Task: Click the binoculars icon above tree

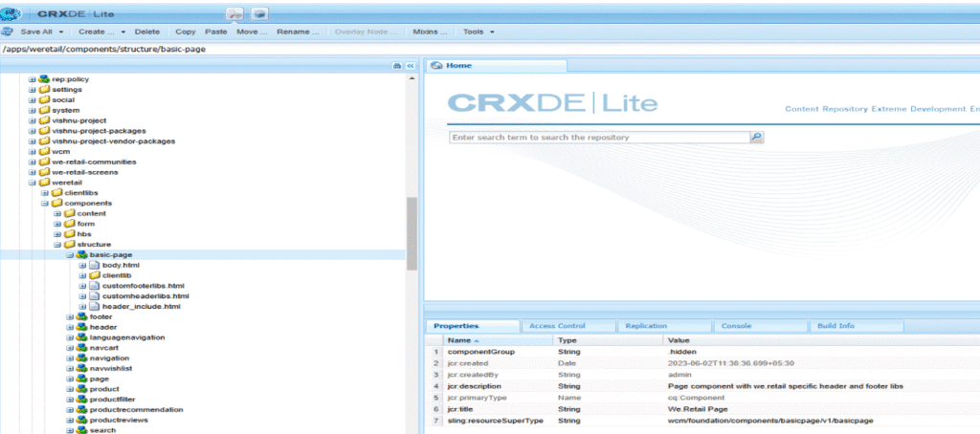Action: pos(396,66)
